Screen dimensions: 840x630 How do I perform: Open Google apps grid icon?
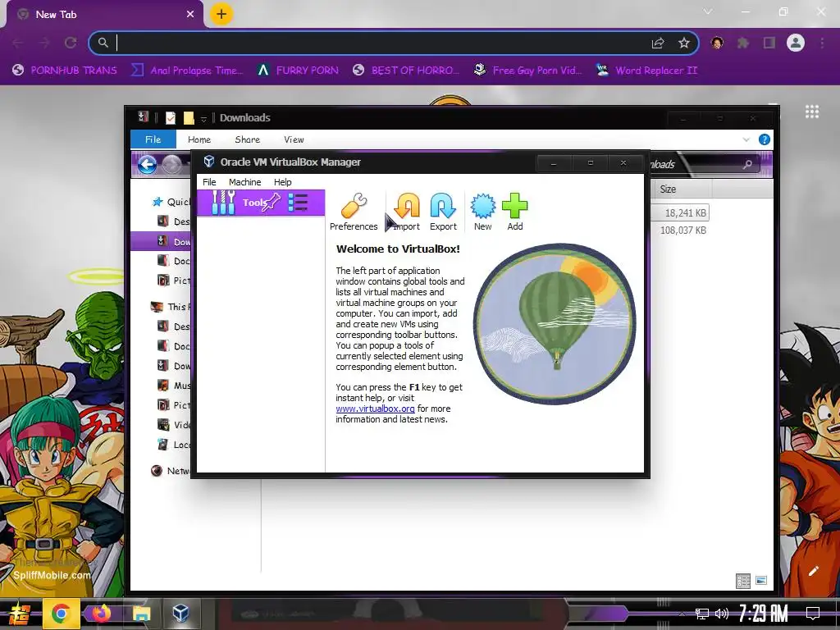(x=812, y=112)
